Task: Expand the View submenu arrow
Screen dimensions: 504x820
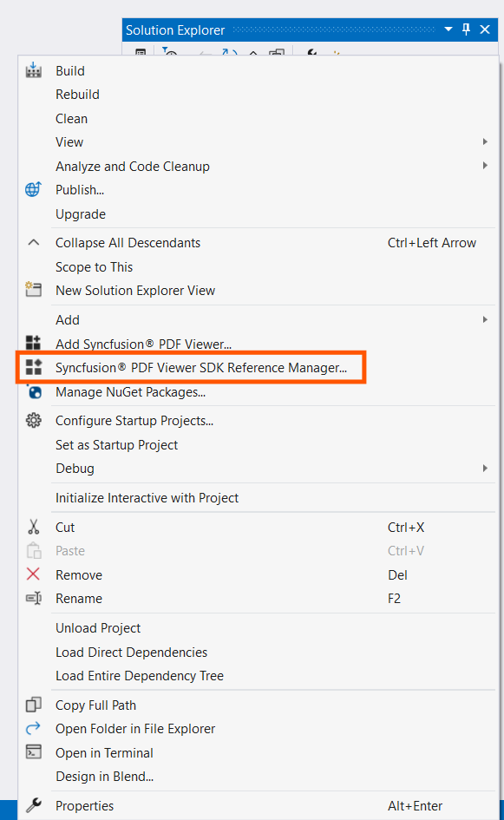Action: pyautogui.click(x=485, y=141)
